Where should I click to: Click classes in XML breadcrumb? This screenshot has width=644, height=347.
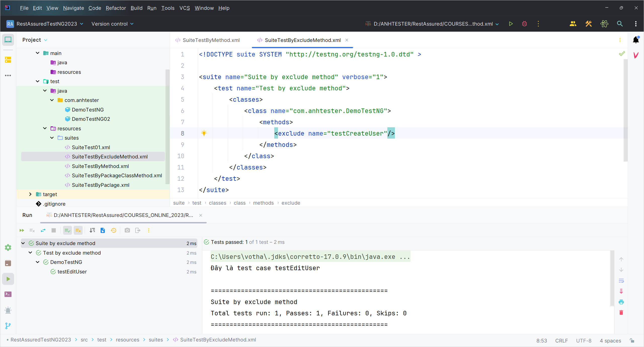(x=217, y=203)
